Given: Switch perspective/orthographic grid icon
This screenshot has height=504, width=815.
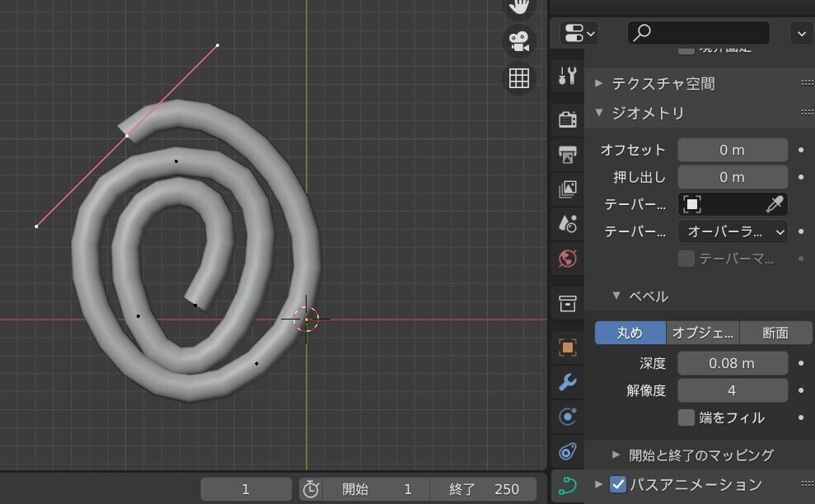Looking at the screenshot, I should point(518,78).
